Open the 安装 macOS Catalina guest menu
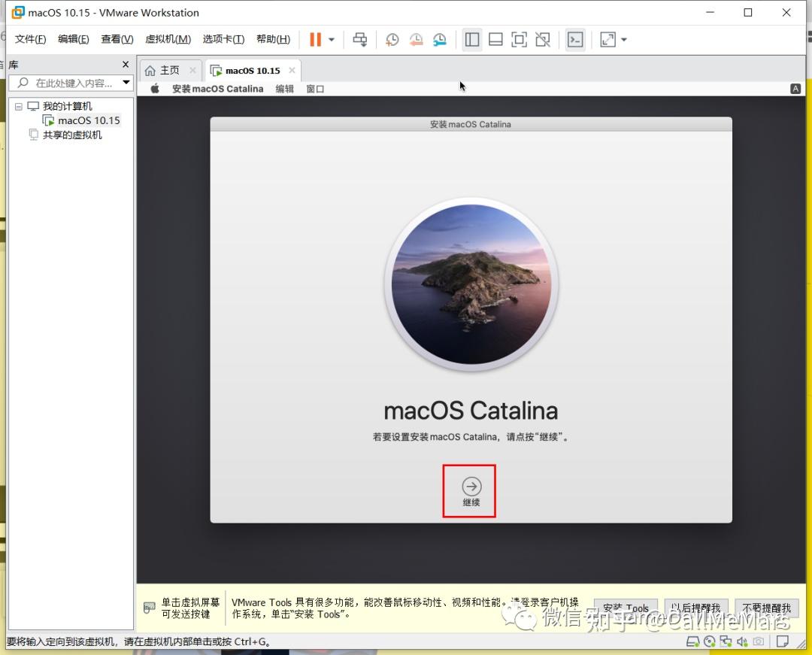812x655 pixels. tap(217, 89)
